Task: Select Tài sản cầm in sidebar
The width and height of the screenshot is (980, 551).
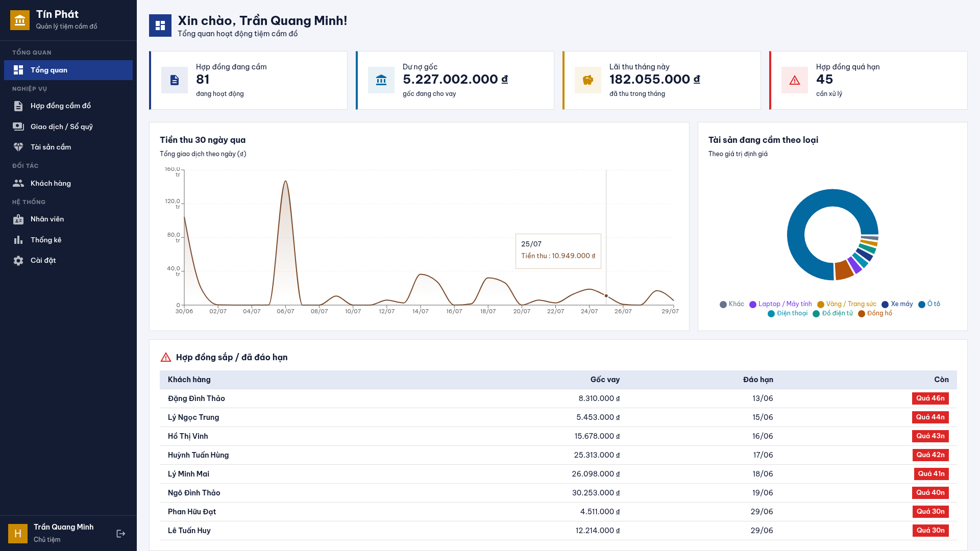Action: pyautogui.click(x=68, y=147)
